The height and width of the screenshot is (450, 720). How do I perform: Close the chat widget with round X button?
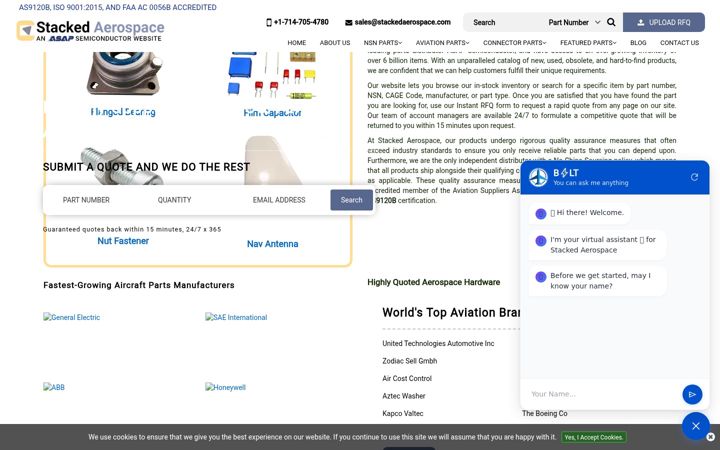pos(696,426)
